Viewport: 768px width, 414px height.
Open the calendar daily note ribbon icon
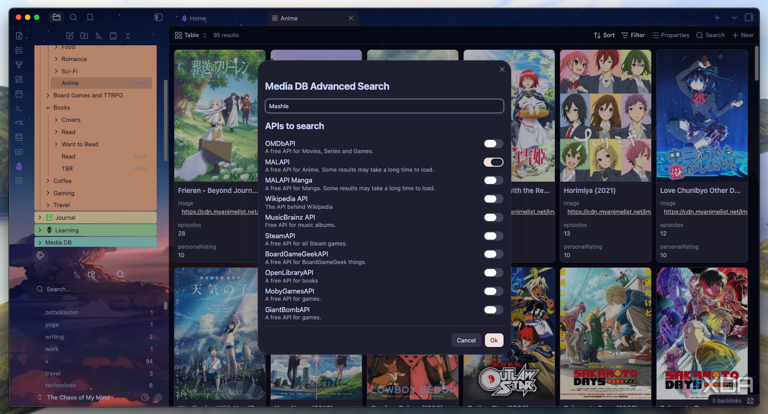coord(19,94)
